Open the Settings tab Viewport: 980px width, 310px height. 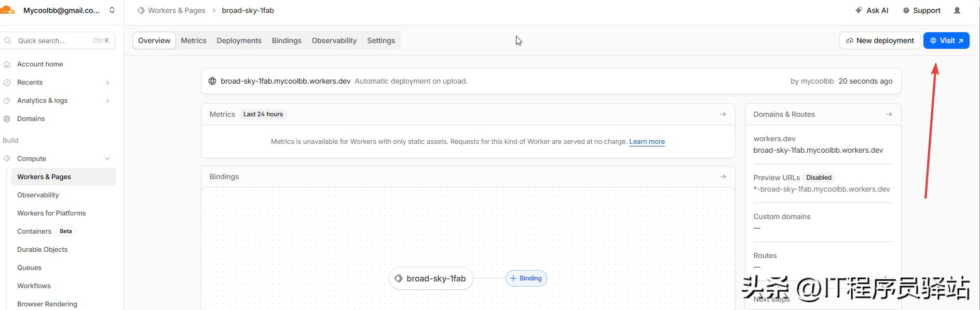pyautogui.click(x=381, y=41)
